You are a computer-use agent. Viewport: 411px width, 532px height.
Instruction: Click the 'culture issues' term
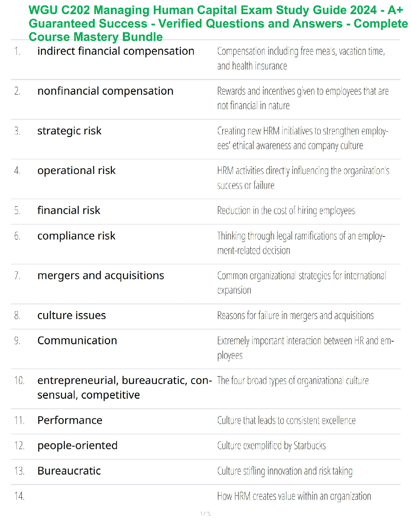(72, 315)
